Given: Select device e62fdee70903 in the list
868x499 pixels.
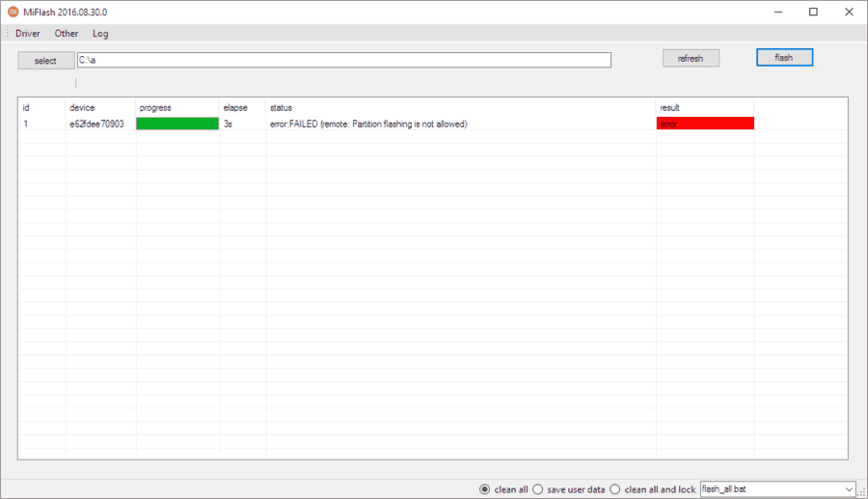Looking at the screenshot, I should pos(96,125).
